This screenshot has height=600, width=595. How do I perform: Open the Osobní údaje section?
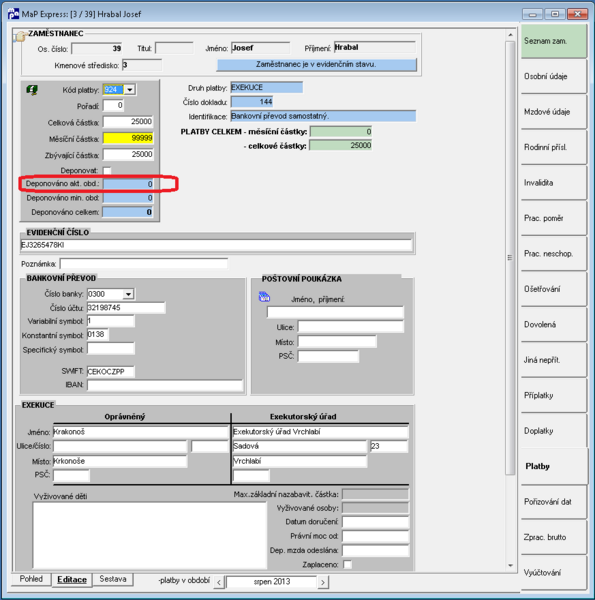point(553,76)
